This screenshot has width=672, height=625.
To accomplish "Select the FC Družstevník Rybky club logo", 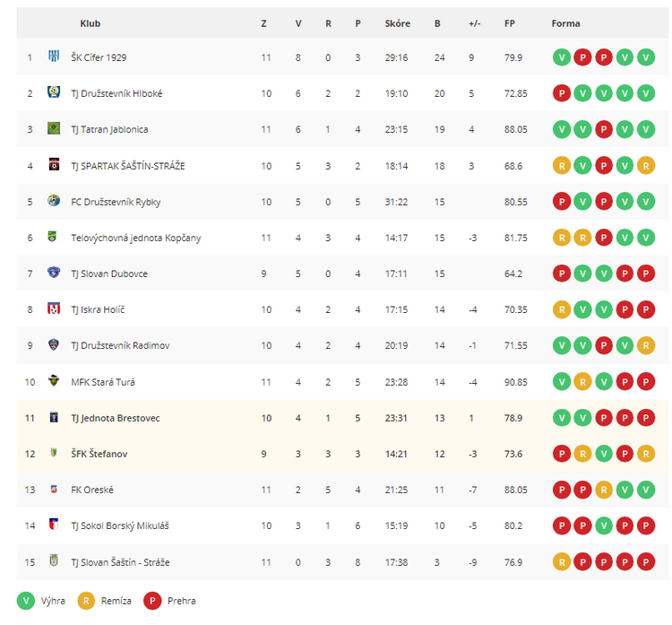I will point(54,200).
